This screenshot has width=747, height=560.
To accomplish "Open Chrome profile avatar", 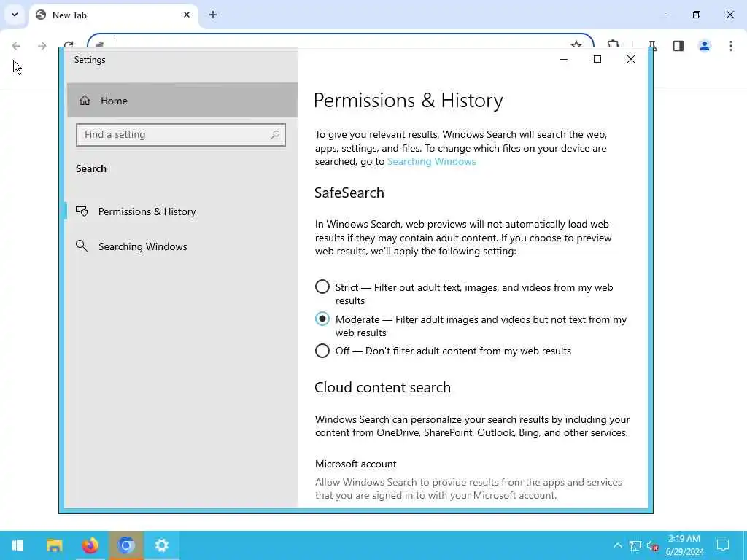I will coord(705,46).
